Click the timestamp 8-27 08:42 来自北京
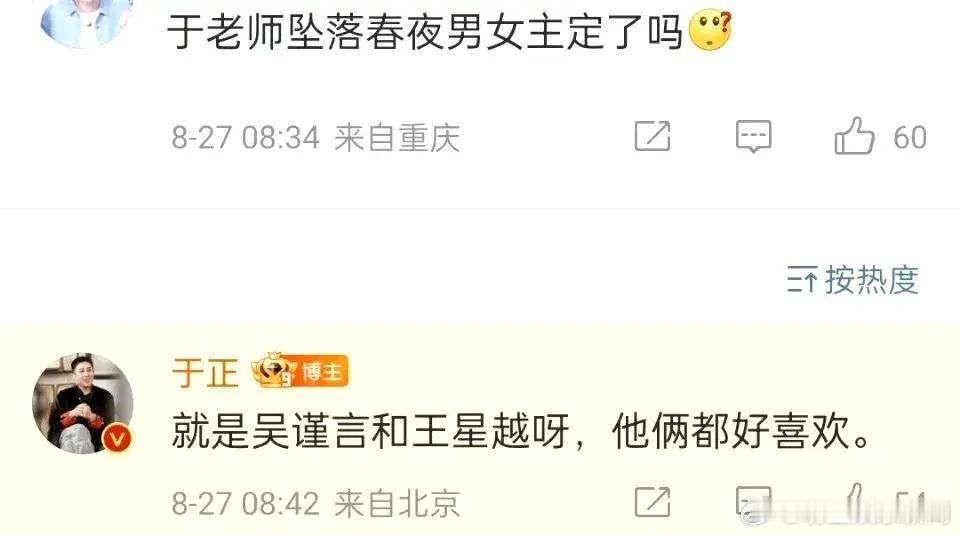Screen dimensions: 960x535 [315, 504]
